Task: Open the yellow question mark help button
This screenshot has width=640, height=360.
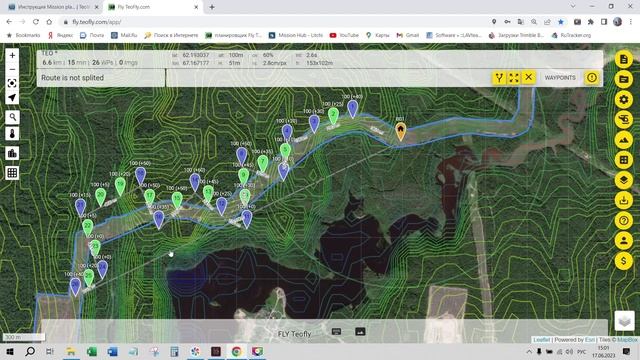Action: (x=624, y=220)
